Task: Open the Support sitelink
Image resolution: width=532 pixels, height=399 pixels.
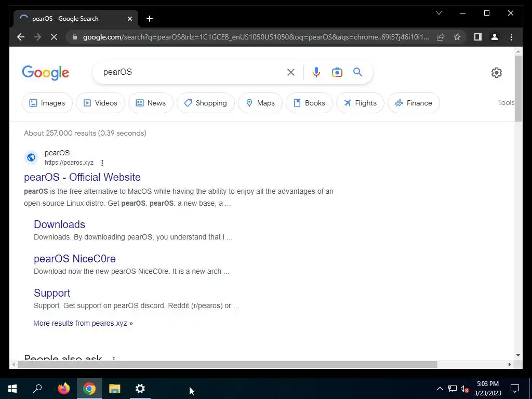Action: pos(52,293)
